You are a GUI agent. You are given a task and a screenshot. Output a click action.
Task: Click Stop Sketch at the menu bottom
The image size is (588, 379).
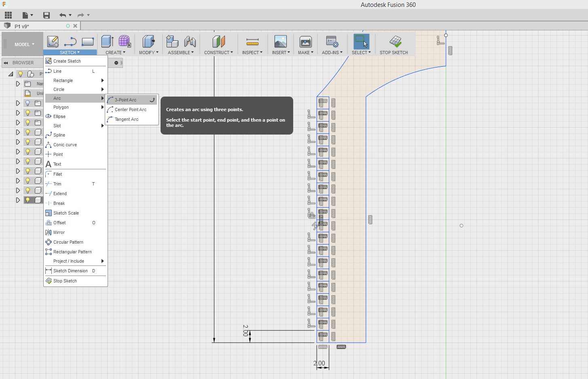pos(76,281)
